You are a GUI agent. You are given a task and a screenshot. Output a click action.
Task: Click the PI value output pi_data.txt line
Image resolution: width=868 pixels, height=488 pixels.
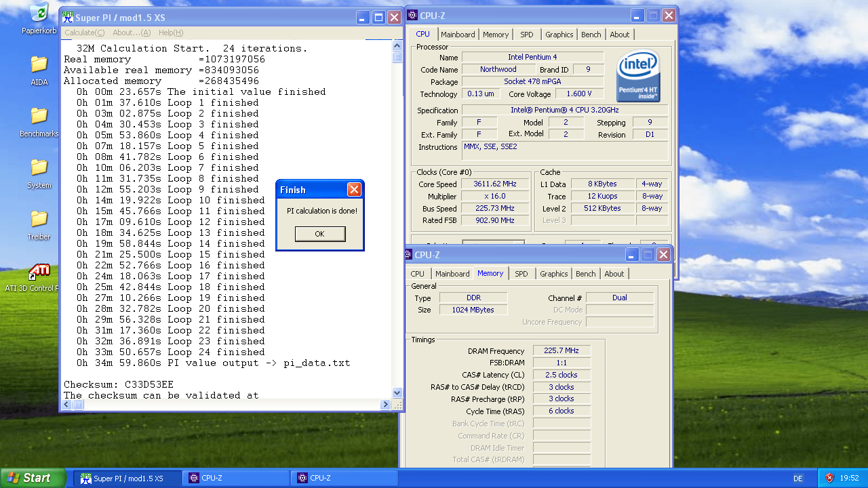(x=214, y=363)
